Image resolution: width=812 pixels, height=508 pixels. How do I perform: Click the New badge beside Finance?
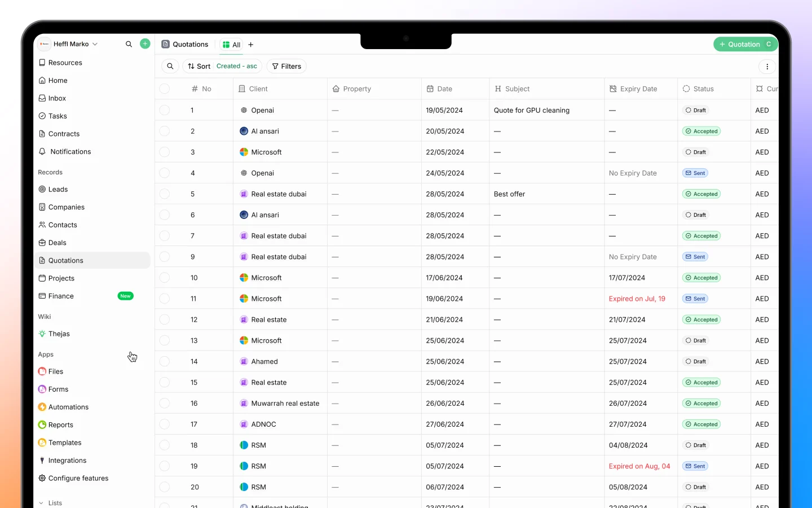(x=125, y=296)
